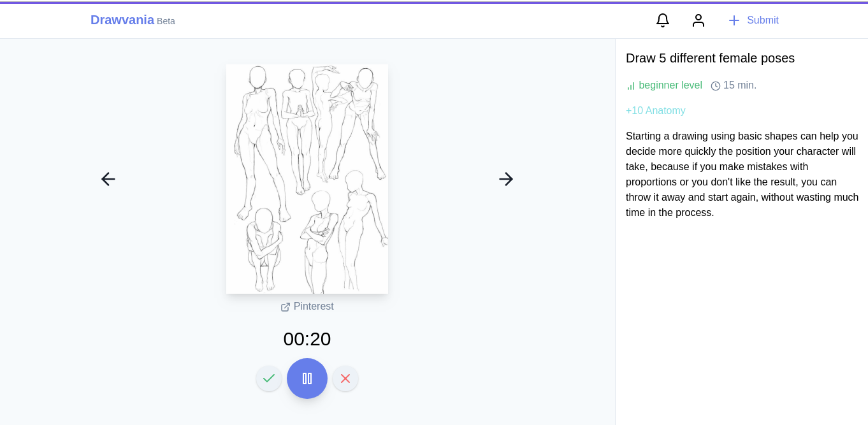Viewport: 868px width, 425px height.
Task: Open the account profile icon
Action: 698,20
